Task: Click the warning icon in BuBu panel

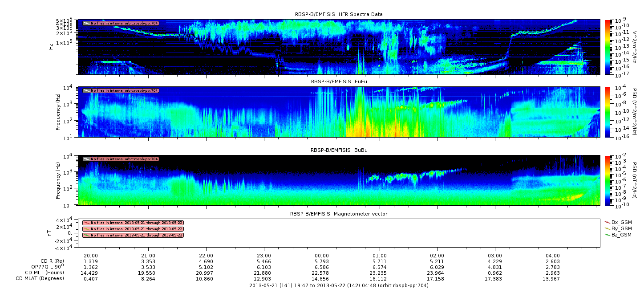Action: tap(87, 159)
